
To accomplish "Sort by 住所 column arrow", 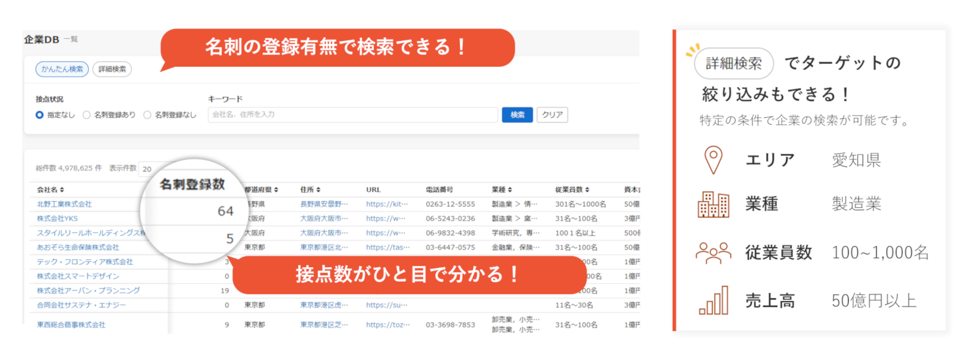I will pyautogui.click(x=318, y=190).
